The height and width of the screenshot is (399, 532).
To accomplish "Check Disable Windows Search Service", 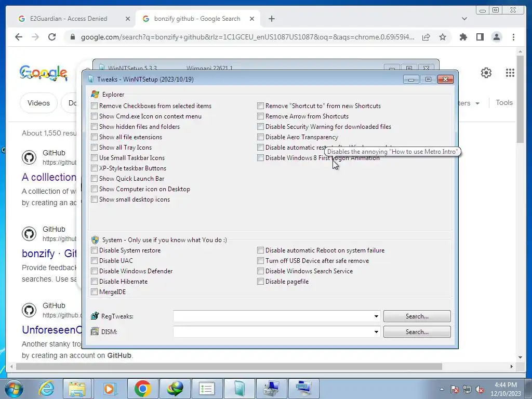I will [x=260, y=271].
